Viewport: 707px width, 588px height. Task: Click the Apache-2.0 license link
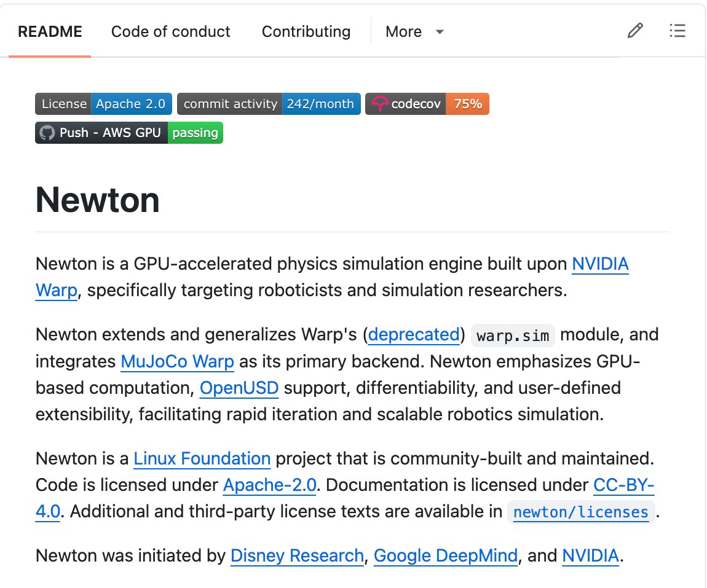[270, 485]
